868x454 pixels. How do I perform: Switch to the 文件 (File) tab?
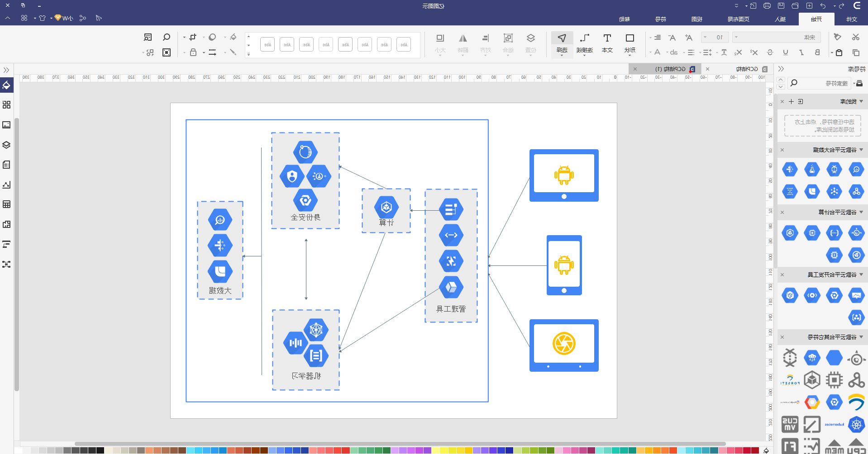pos(851,19)
